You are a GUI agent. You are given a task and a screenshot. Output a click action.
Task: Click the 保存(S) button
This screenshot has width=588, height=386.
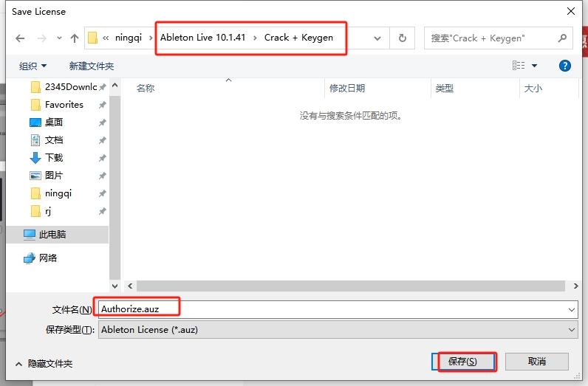click(x=462, y=362)
